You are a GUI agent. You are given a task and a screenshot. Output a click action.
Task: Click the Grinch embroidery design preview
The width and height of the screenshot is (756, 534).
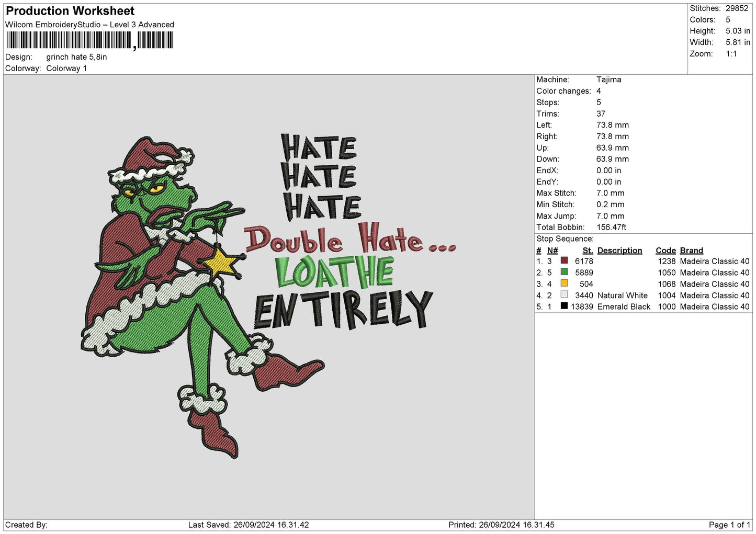point(269,297)
